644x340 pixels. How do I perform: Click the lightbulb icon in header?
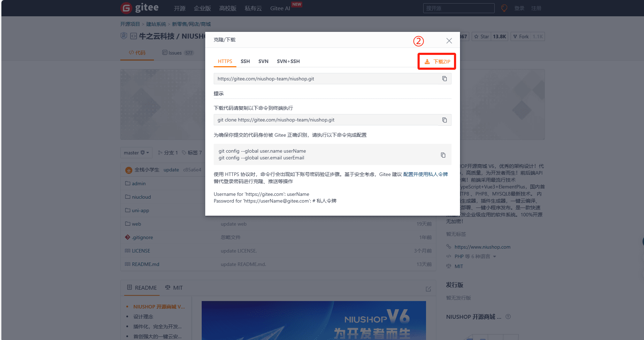(504, 8)
